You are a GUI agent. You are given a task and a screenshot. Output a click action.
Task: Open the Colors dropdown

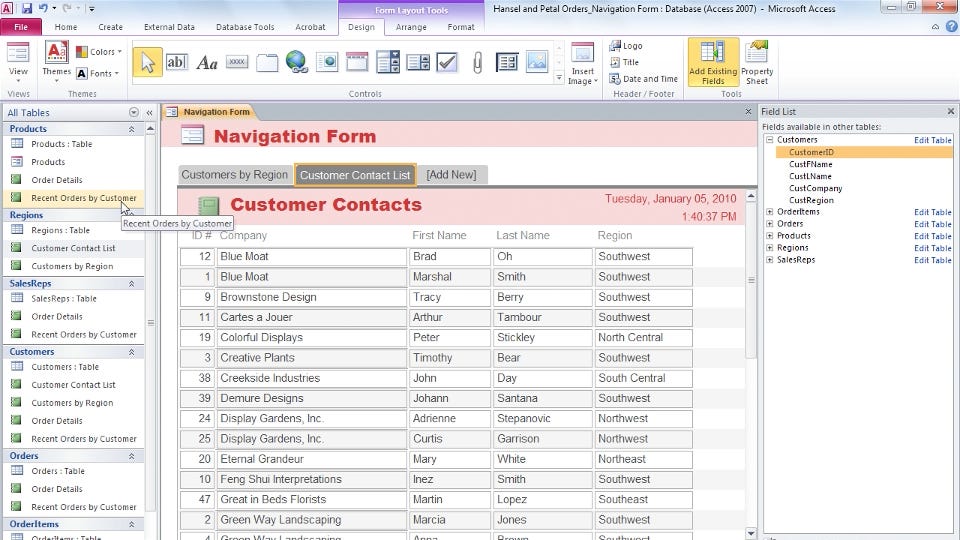[99, 52]
